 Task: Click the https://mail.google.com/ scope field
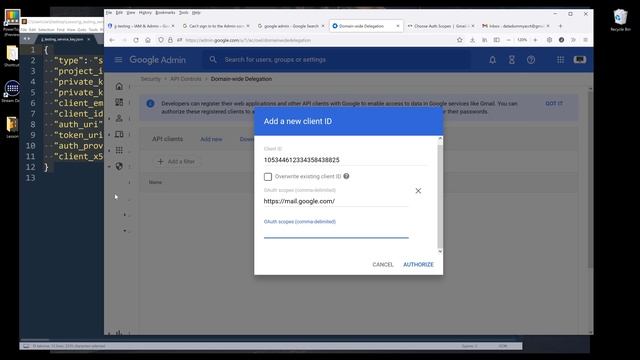[x=336, y=201]
